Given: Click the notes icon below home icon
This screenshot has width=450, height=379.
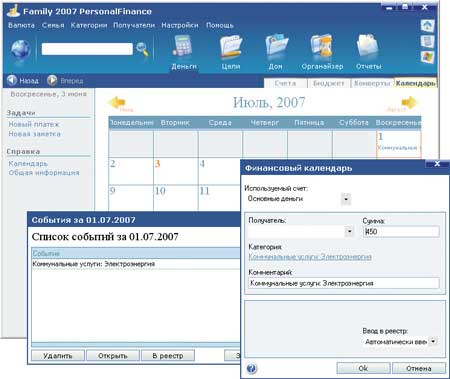Looking at the screenshot, I should (x=428, y=41).
